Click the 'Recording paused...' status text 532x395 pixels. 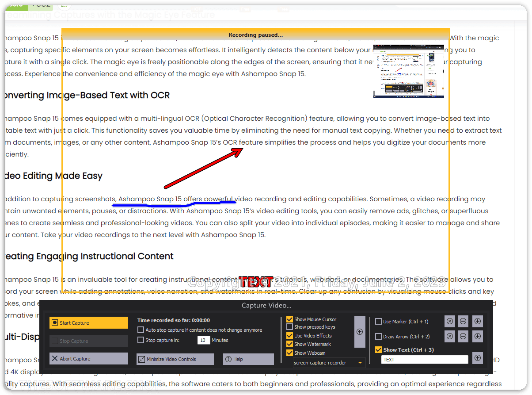[256, 35]
